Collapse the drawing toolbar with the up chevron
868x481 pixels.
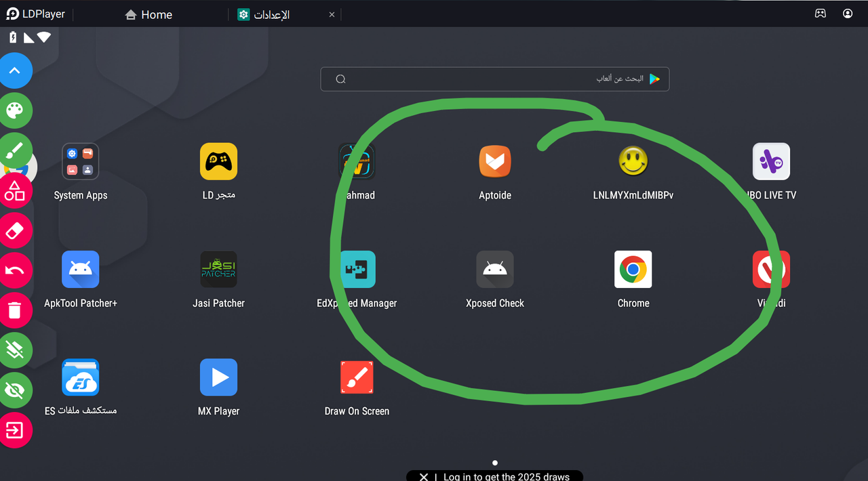click(14, 70)
